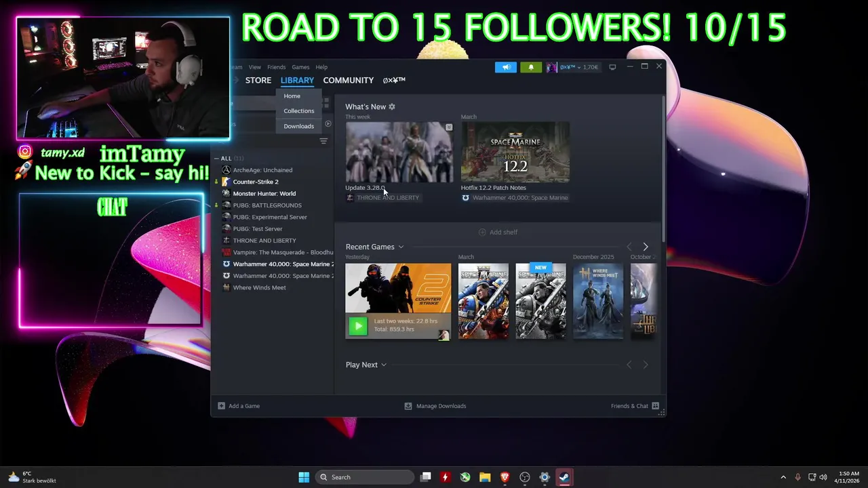Viewport: 868px width, 488px height.
Task: Open the View menu
Action: click(x=255, y=67)
